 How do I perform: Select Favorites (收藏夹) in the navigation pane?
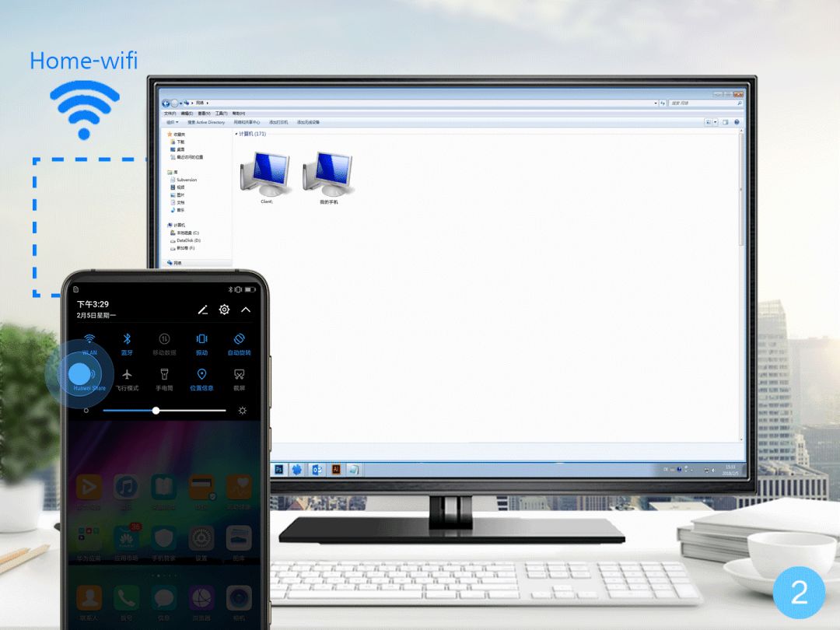pos(177,134)
